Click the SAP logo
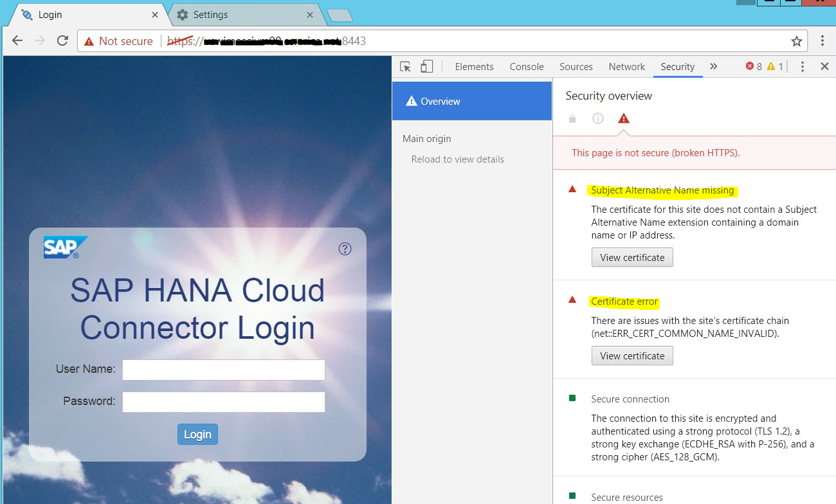Screen dimensions: 836x504 click(65, 248)
